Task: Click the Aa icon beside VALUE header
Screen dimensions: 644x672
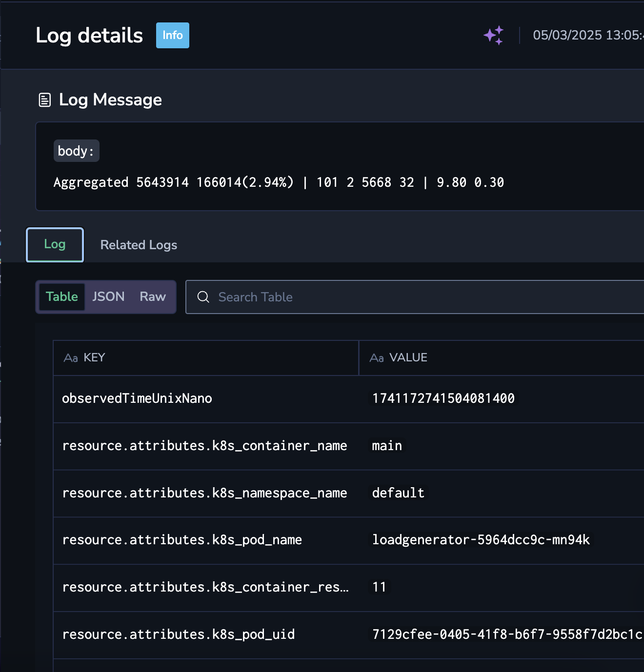Action: 377,358
